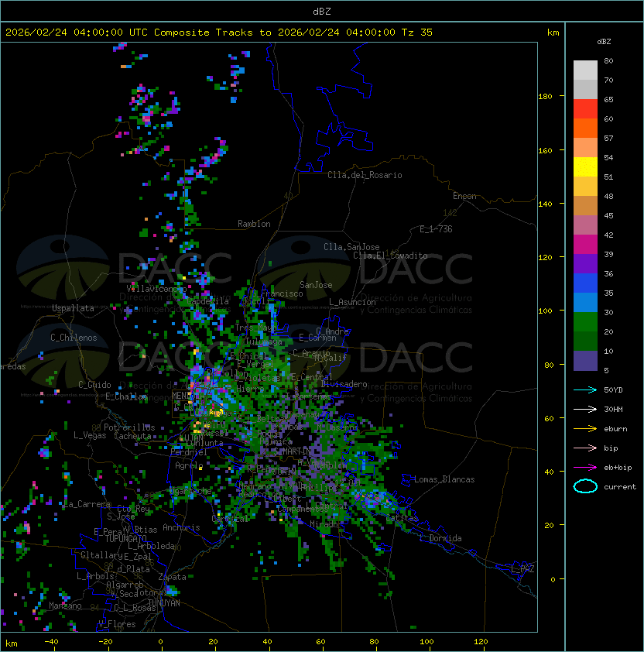Click the 'Clla.del_Rosario' map label
The width and height of the screenshot is (644, 652).
365,175
